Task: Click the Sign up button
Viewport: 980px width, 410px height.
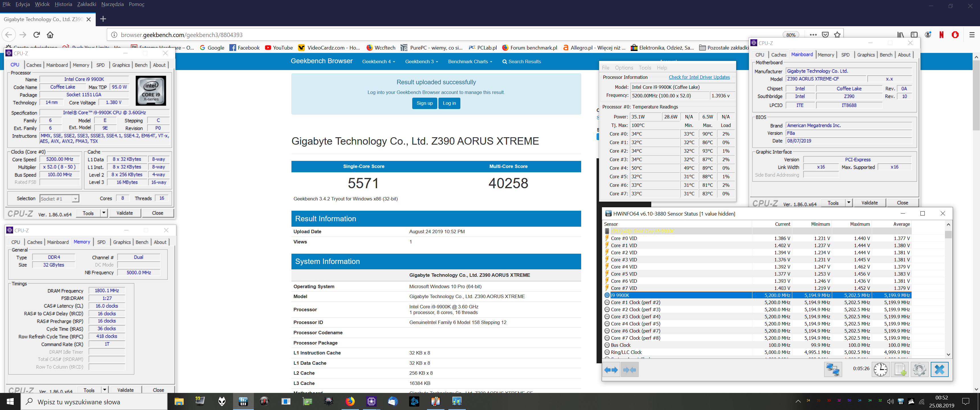Action: (x=424, y=103)
